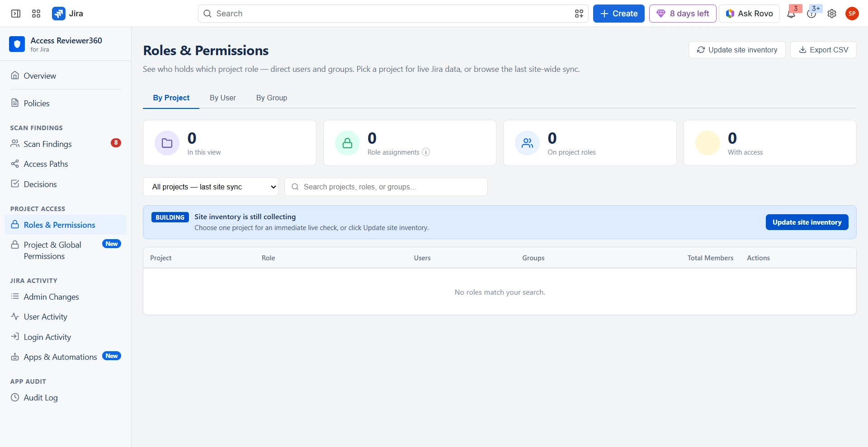Click the Role assignments info icon
The image size is (868, 447).
426,152
